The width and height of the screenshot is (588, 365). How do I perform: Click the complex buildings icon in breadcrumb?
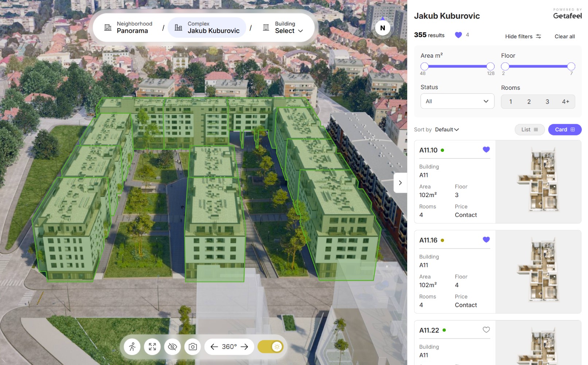coord(178,27)
